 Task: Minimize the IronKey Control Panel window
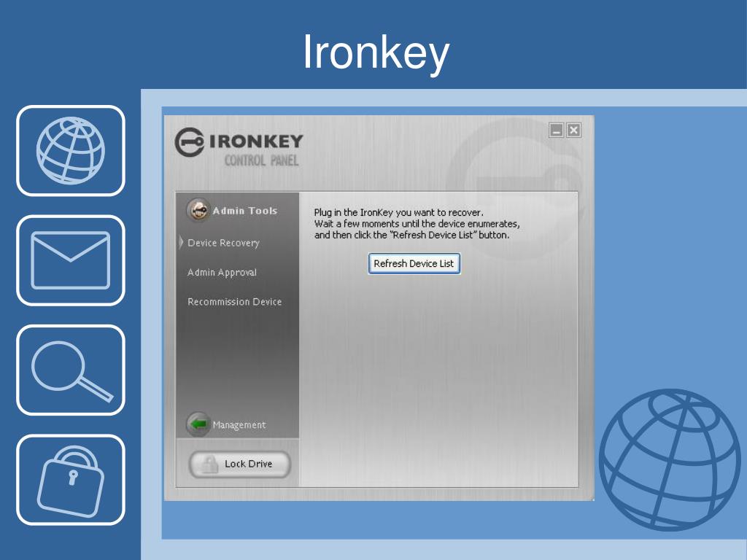[x=556, y=130]
